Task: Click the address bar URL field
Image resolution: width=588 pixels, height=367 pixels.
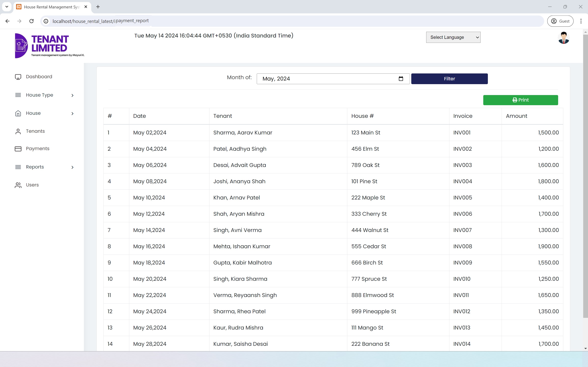Action: (292, 21)
